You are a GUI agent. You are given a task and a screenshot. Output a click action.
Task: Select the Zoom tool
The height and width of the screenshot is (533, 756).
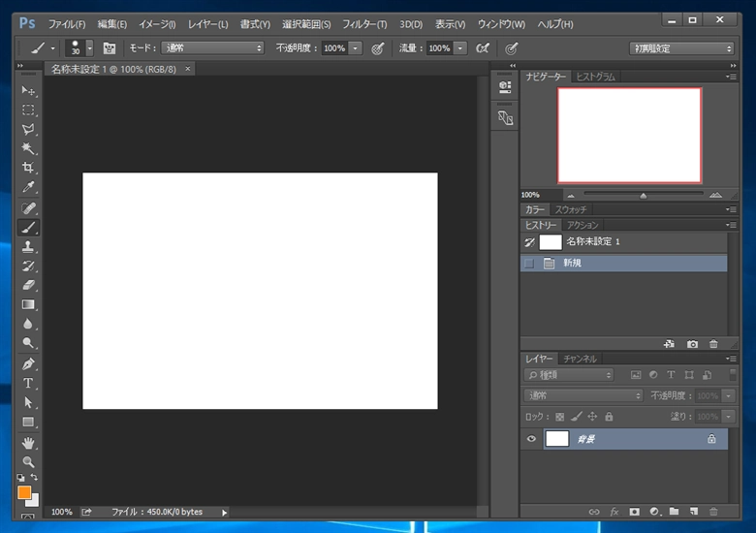tap(28, 462)
